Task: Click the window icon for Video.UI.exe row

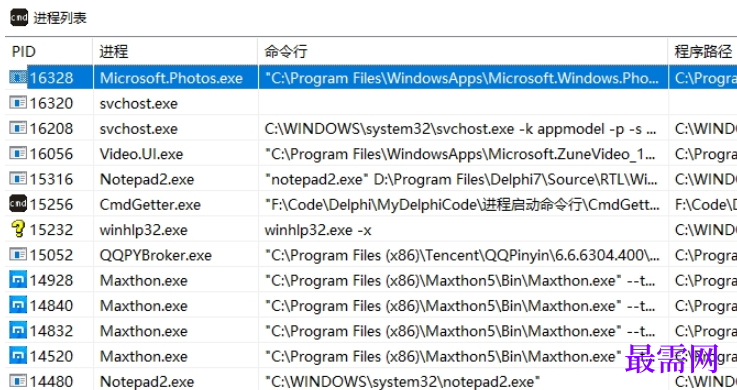Action: click(x=18, y=153)
